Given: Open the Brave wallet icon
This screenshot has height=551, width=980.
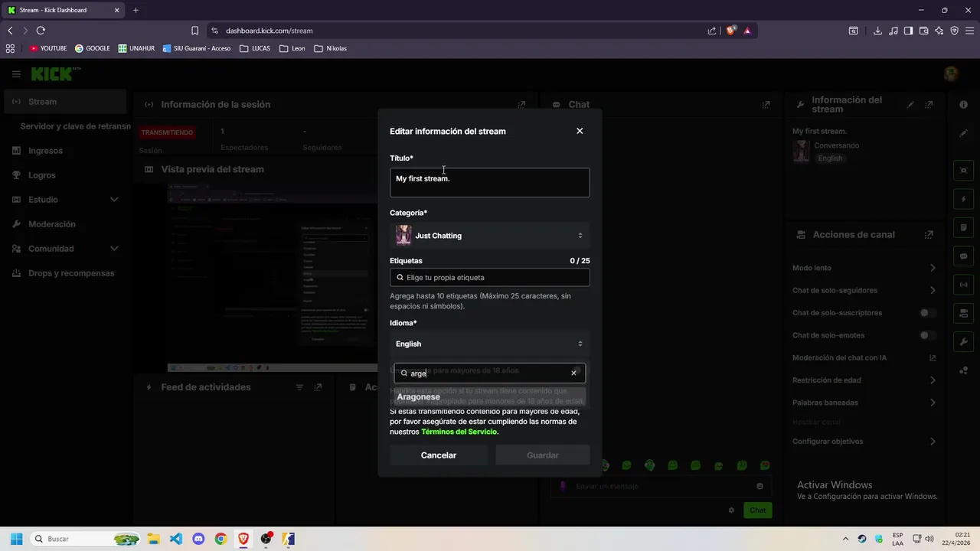Looking at the screenshot, I should pos(923,31).
